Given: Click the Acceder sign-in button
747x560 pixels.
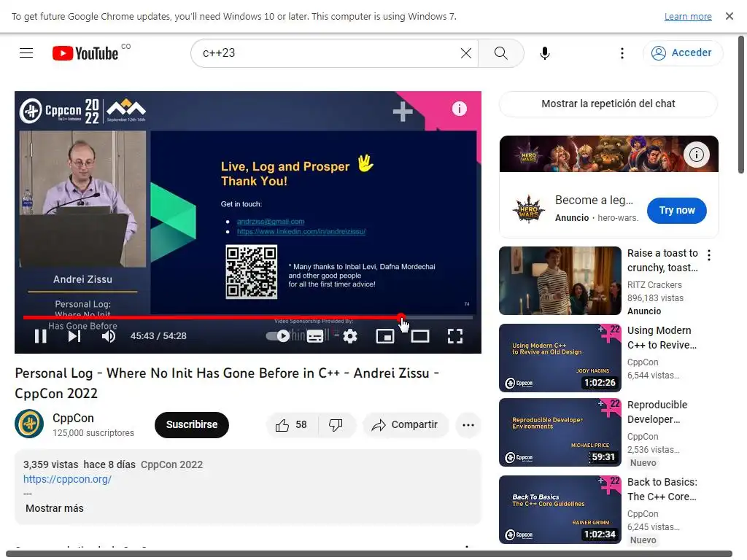Looking at the screenshot, I should coord(682,52).
